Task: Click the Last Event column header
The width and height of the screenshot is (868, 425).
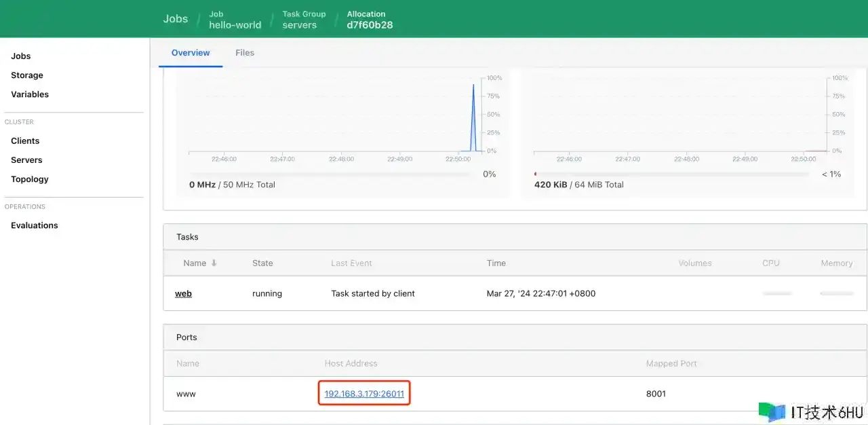Action: point(351,263)
